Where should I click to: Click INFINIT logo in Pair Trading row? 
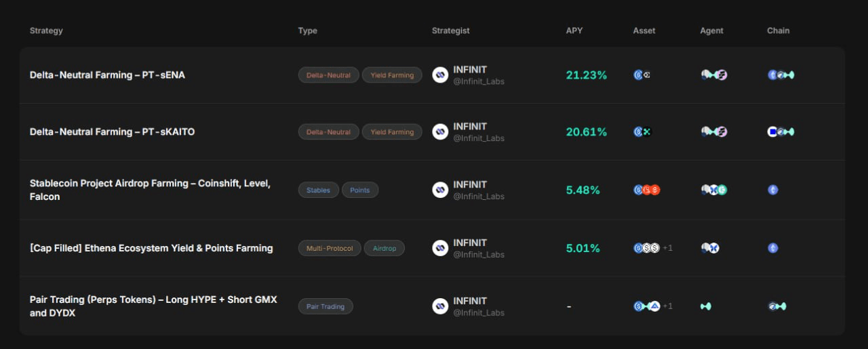coord(440,306)
